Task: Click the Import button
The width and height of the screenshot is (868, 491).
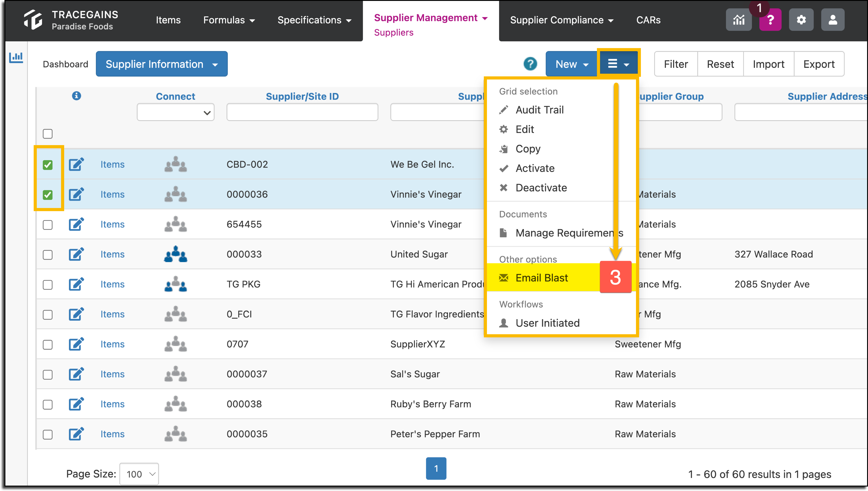Action: 768,64
